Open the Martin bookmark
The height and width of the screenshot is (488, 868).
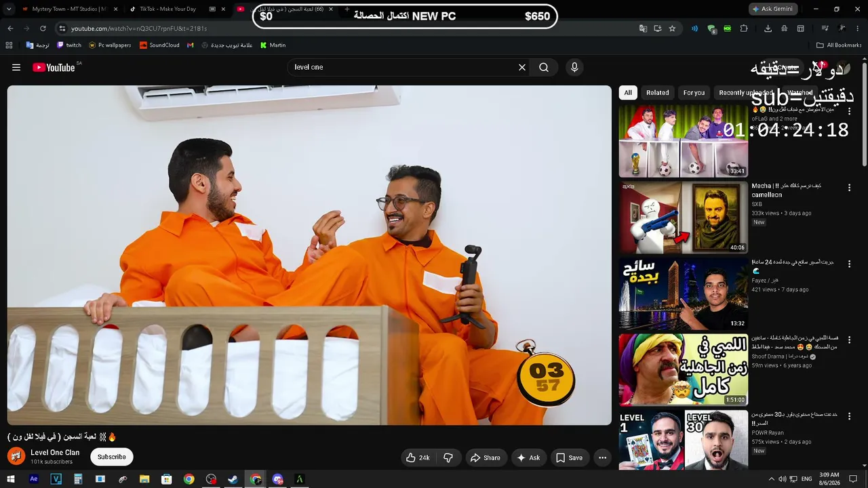tap(273, 45)
